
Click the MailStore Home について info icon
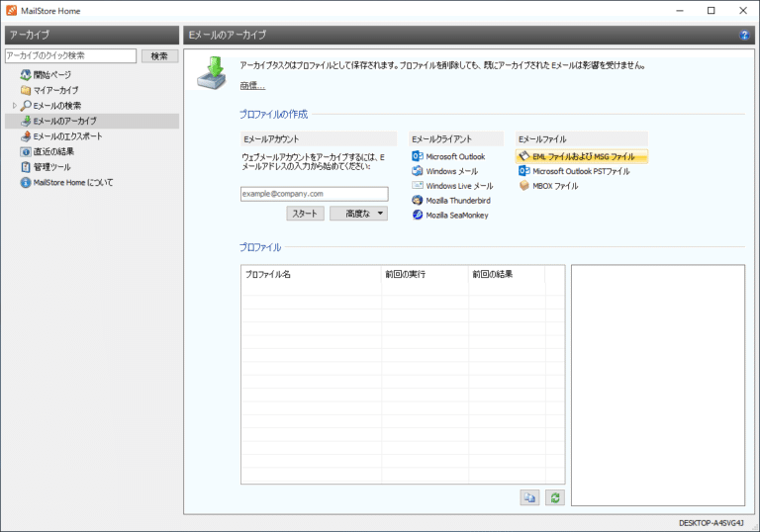tap(26, 183)
